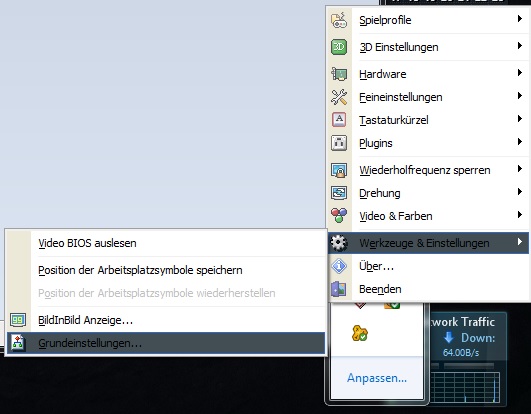Open the Tastaturkürzel menu entry
Screen dimensions: 531x414
point(428,120)
